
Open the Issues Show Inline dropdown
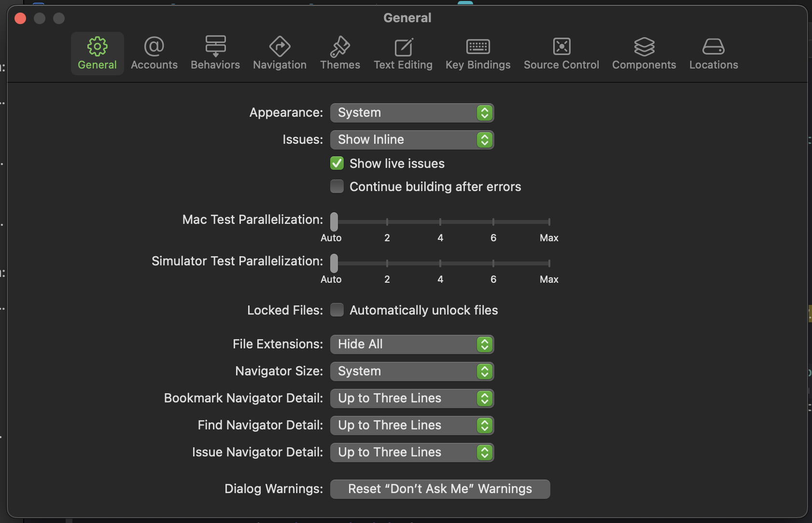coord(412,140)
